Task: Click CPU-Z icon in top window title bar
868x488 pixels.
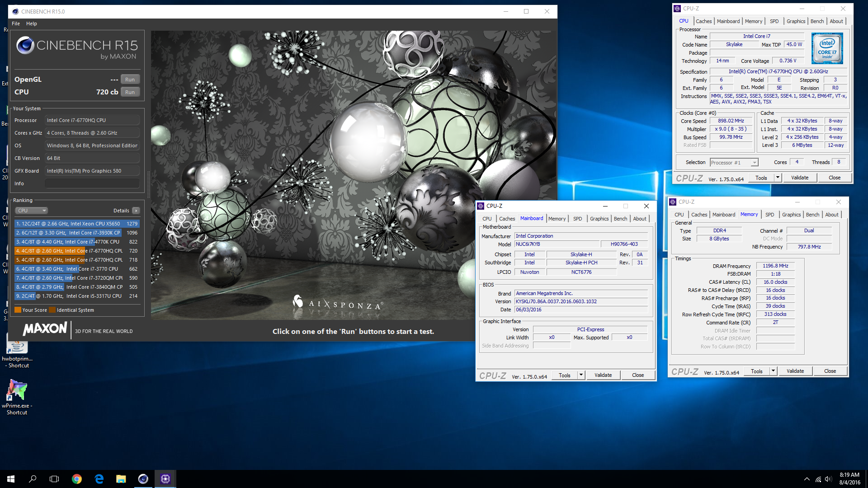Action: click(677, 9)
